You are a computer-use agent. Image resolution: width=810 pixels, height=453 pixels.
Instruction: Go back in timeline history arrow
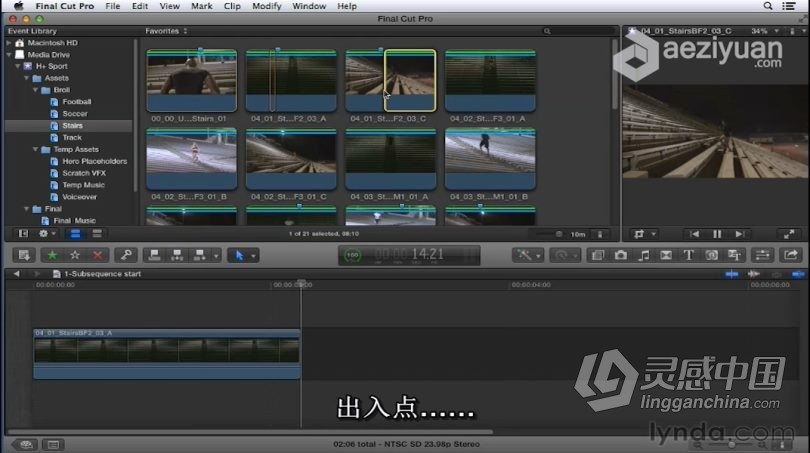(x=17, y=274)
